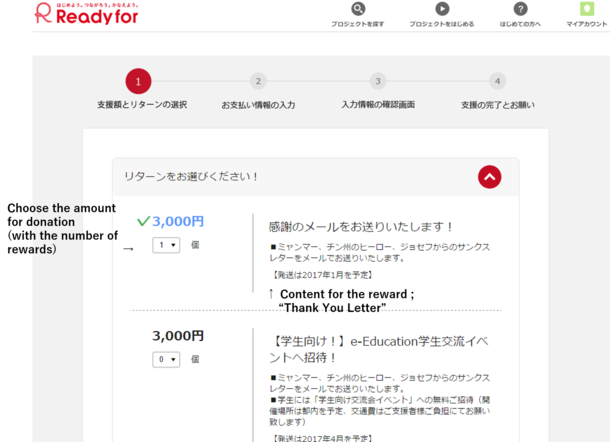Open quantity dropdown showing 0
Image resolution: width=610 pixels, height=442 pixels.
point(165,359)
